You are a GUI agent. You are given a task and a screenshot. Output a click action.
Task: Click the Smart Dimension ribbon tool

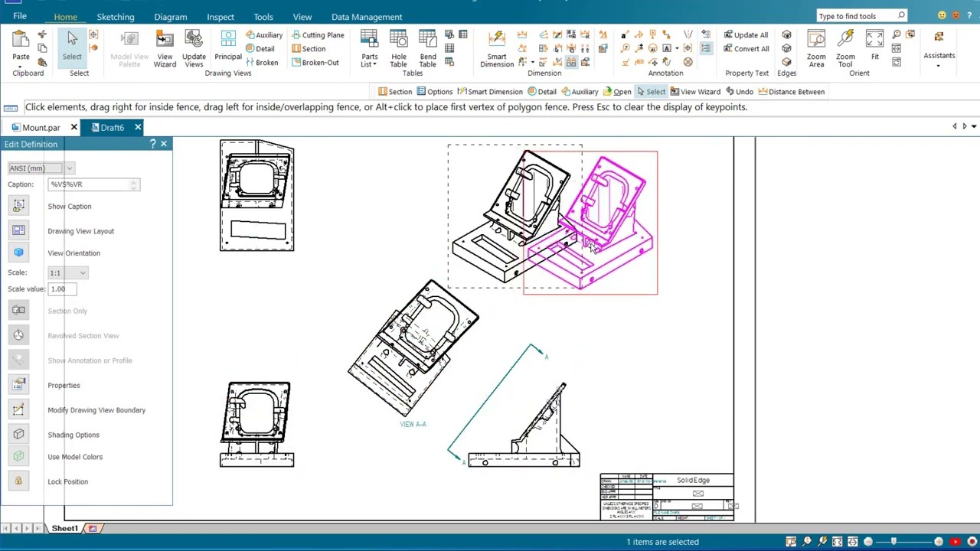[497, 49]
